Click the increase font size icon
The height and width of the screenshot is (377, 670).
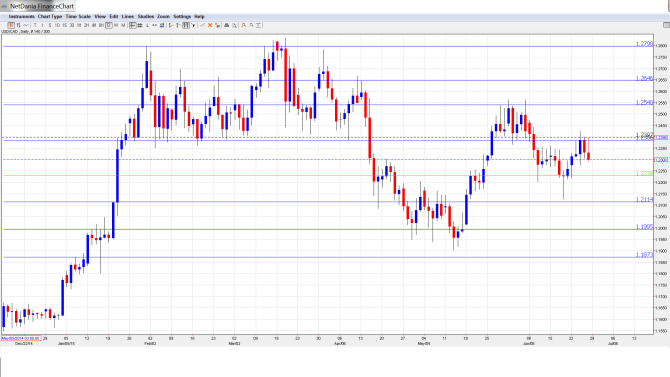(x=244, y=26)
